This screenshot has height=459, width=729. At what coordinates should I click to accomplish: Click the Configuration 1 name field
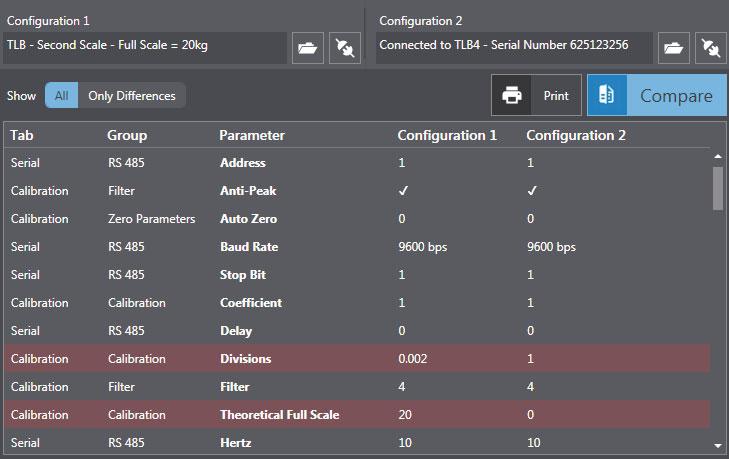click(146, 47)
